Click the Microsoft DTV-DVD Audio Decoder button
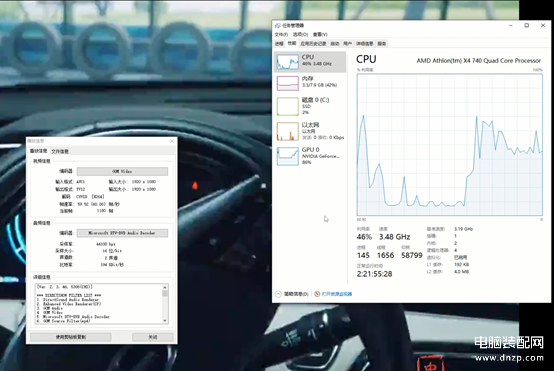The image size is (554, 371). 122,233
